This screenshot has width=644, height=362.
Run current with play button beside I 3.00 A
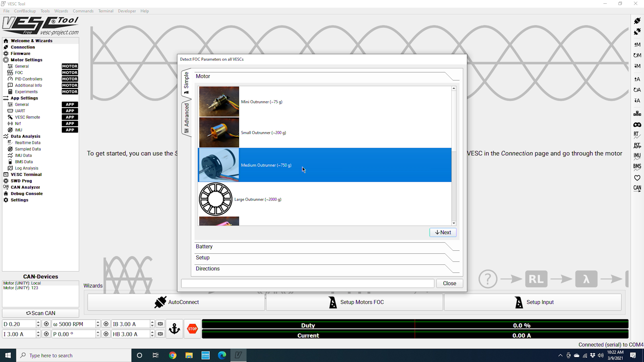point(46,334)
